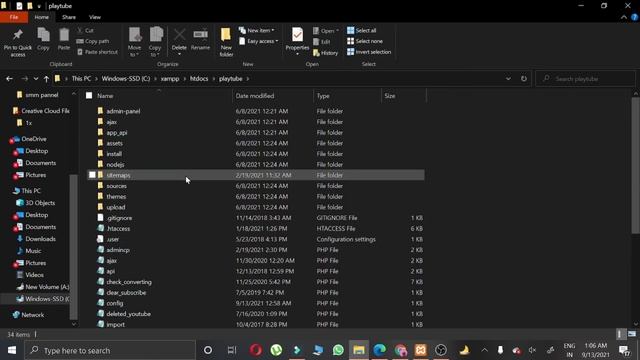Go back with the Back arrow
Viewport: 640px width, 360px height.
[x=9, y=78]
